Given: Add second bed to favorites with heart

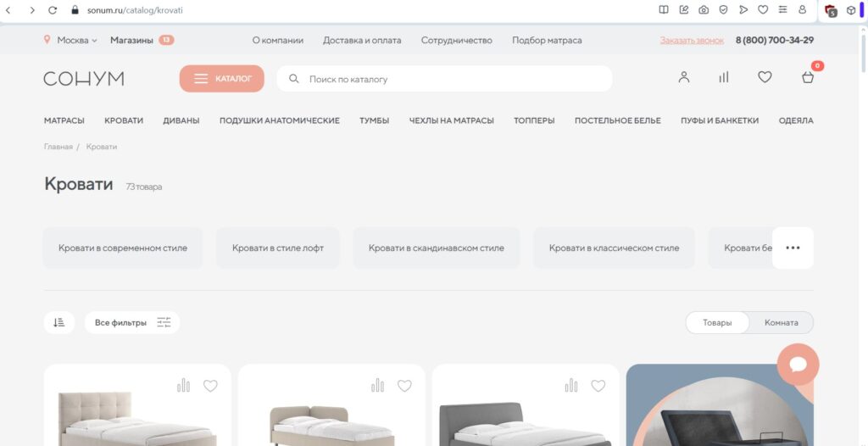Looking at the screenshot, I should (x=404, y=386).
